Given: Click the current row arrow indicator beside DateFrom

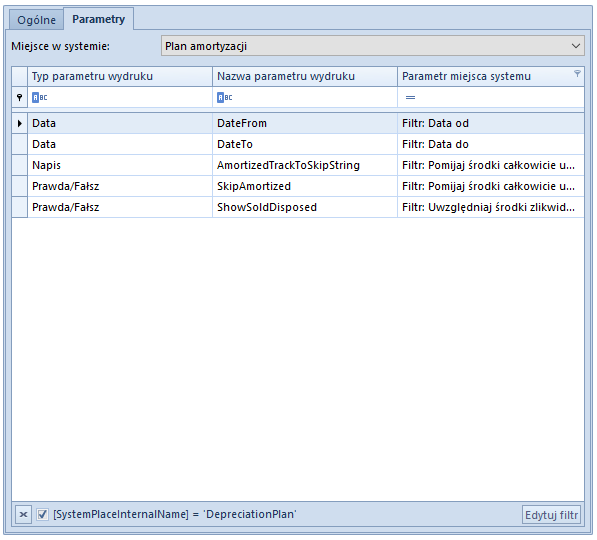Looking at the screenshot, I should coord(20,123).
